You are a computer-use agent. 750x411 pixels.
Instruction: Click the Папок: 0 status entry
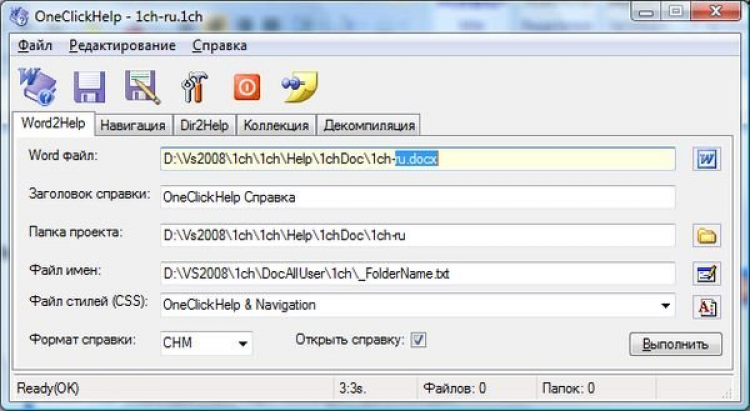[x=568, y=388]
